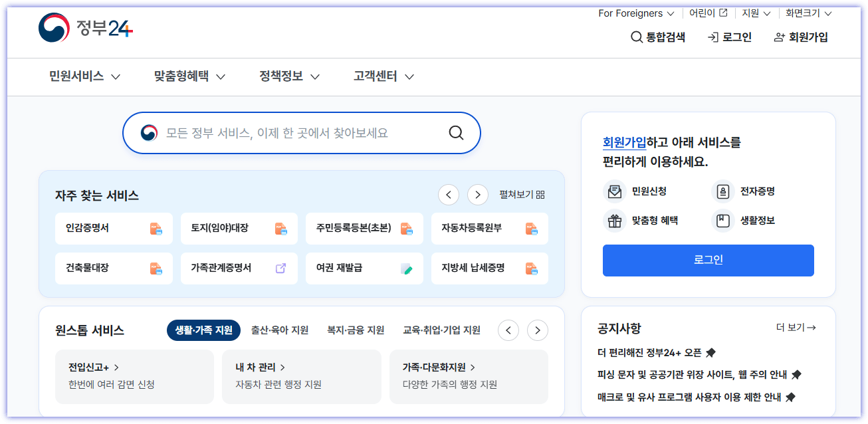868x424 pixels.
Task: Open the 화면크기 dropdown
Action: [809, 13]
